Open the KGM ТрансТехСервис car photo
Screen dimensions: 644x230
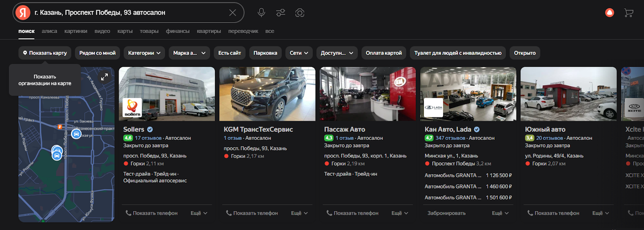(x=267, y=94)
